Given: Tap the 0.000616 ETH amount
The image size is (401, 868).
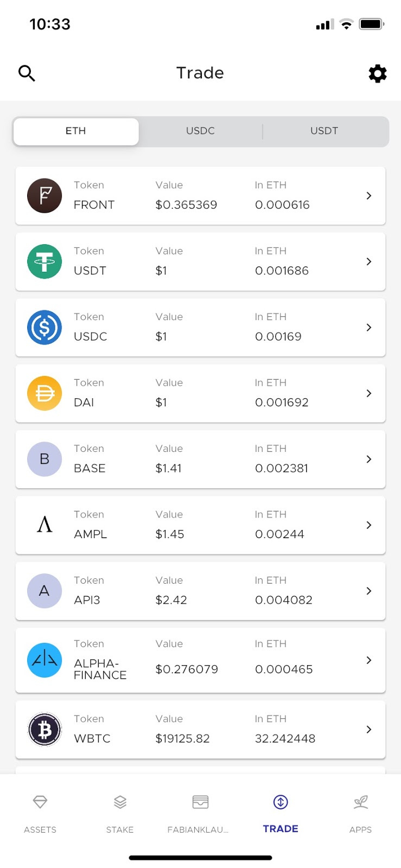Looking at the screenshot, I should click(282, 205).
